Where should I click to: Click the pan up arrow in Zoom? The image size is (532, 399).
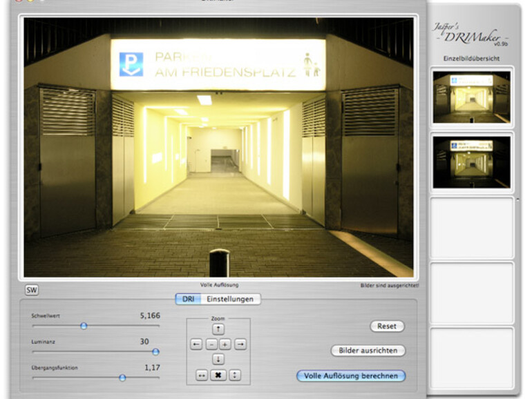[218, 329]
